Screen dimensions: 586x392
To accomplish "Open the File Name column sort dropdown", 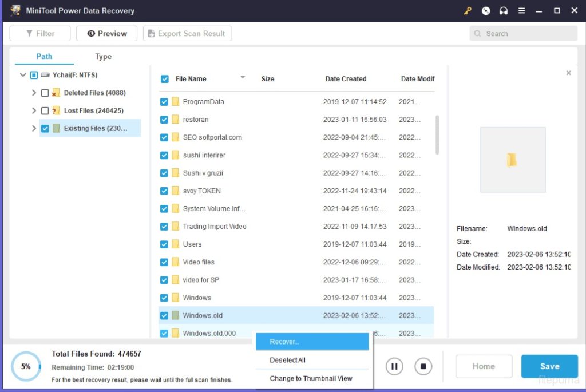I will (243, 77).
